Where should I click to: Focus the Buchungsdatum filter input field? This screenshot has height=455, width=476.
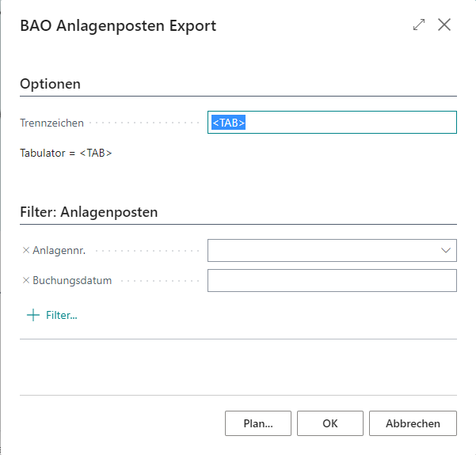(x=332, y=280)
